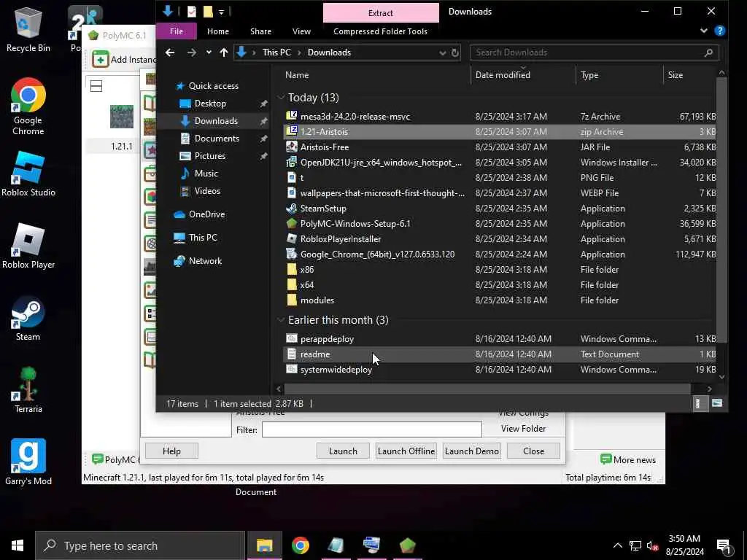Viewport: 747px width, 560px height.
Task: Expand the ribbon with chevron
Action: [704, 31]
